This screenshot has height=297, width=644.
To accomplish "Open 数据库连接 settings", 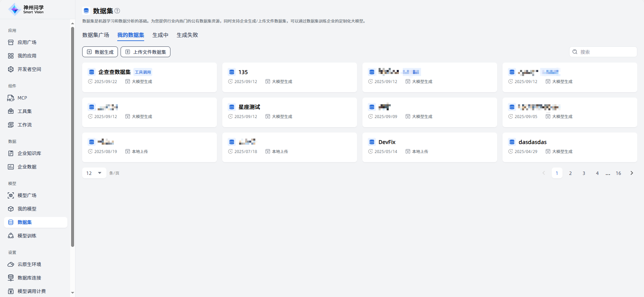I will [29, 278].
